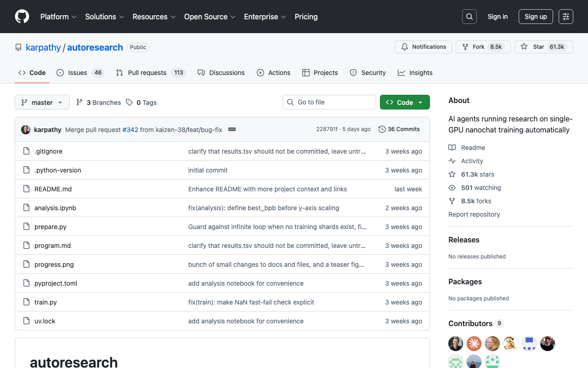Click the Notifications bell icon
Image resolution: width=588 pixels, height=368 pixels.
[x=405, y=46]
